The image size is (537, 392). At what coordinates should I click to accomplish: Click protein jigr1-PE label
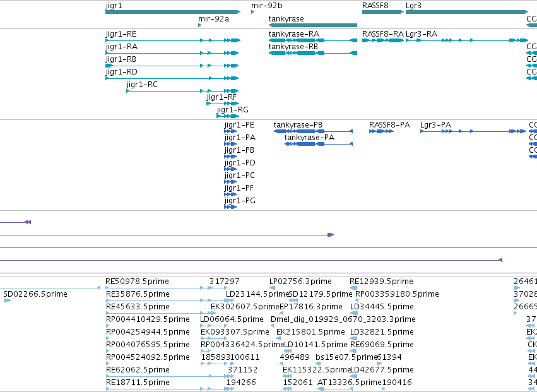(x=239, y=125)
